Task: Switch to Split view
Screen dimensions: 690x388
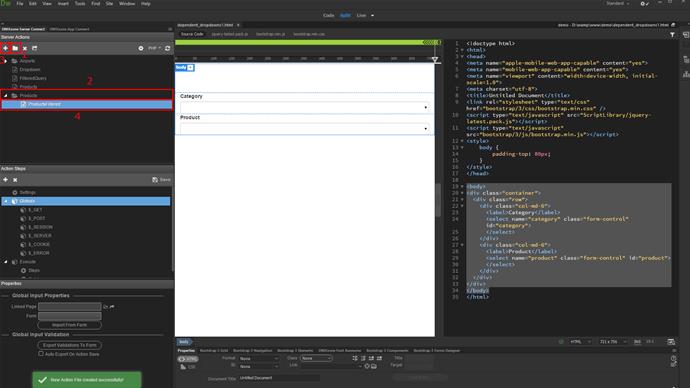Action: point(345,15)
